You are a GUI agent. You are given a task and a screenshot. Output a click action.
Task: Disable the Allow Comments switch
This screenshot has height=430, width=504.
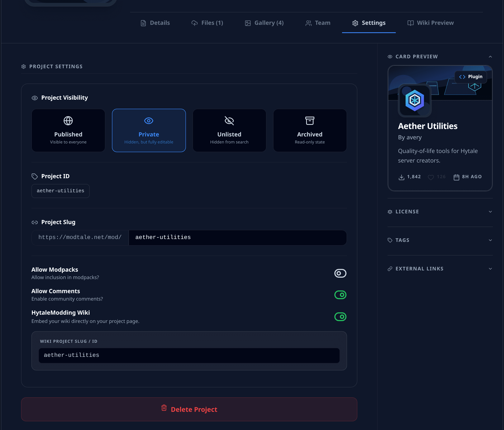pyautogui.click(x=340, y=295)
